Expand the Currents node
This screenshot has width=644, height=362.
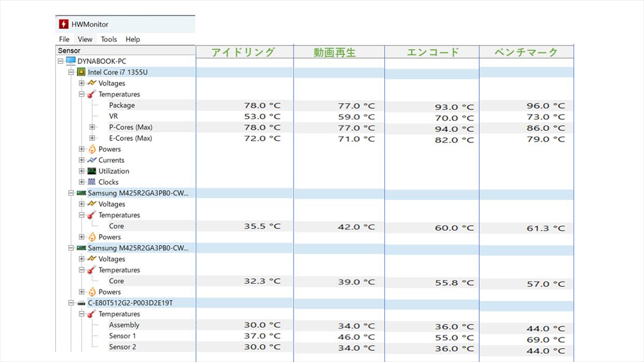(82, 160)
